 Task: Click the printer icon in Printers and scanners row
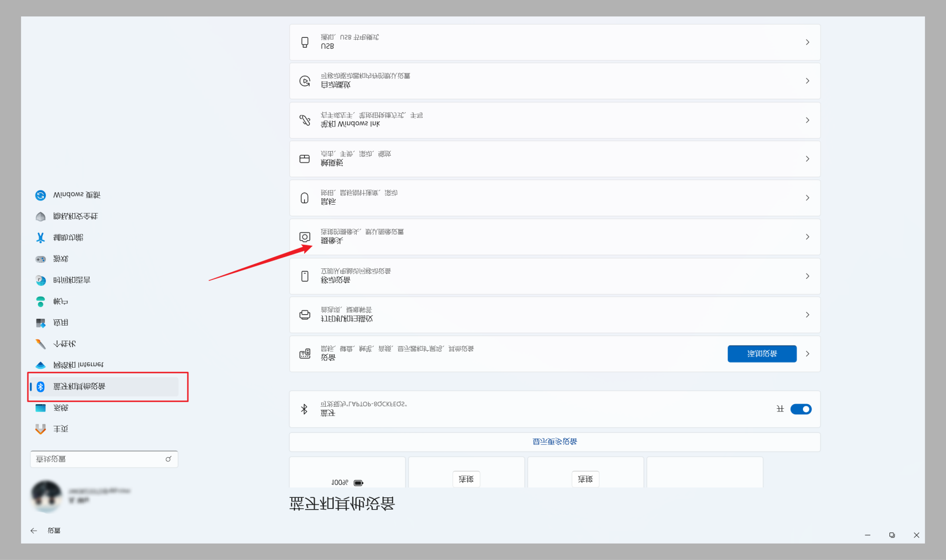pyautogui.click(x=305, y=315)
